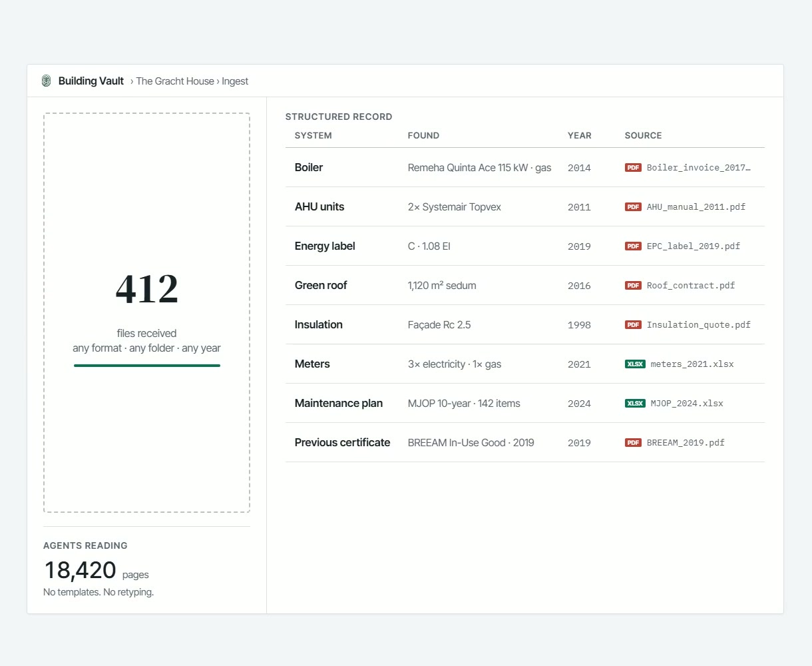
Task: Open Roof_contract.pdf source file
Action: pos(691,286)
